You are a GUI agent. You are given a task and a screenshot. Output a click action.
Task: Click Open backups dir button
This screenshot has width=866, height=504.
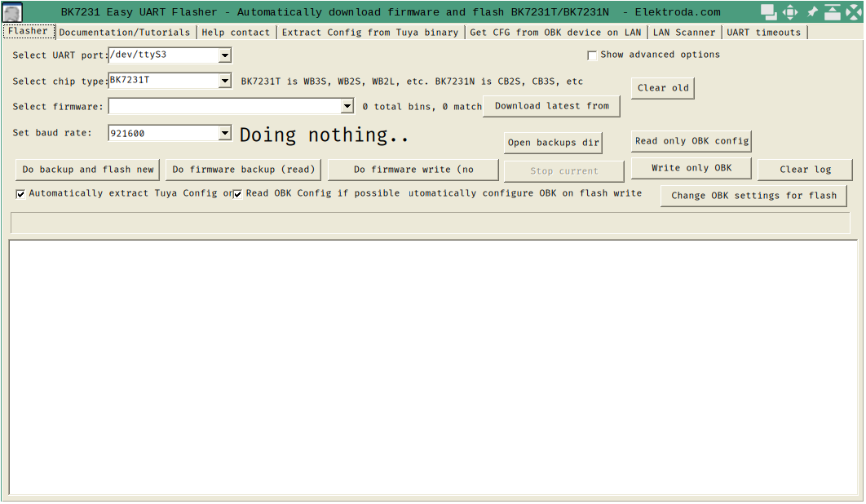553,143
